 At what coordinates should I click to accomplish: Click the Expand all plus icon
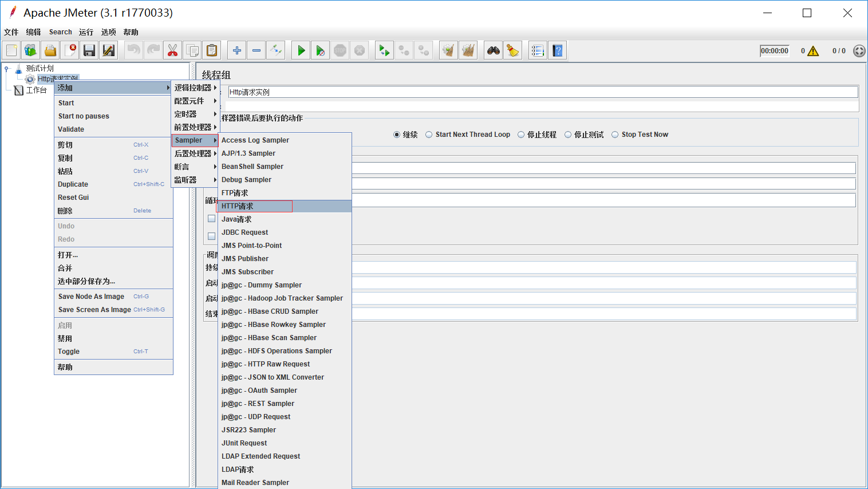(237, 50)
